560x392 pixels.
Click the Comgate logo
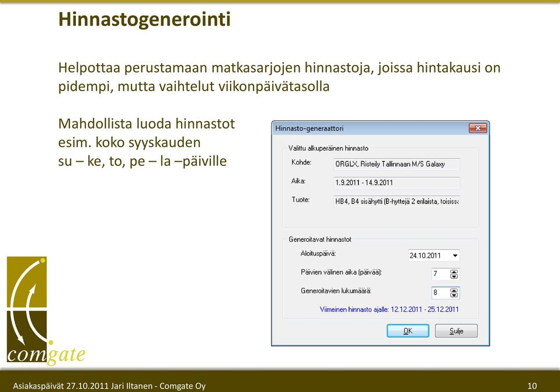click(46, 311)
